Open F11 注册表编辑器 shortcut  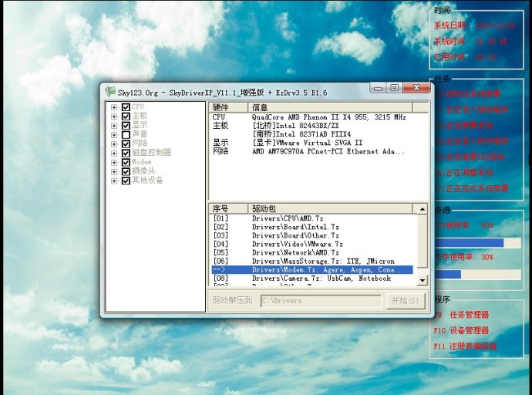tap(465, 346)
